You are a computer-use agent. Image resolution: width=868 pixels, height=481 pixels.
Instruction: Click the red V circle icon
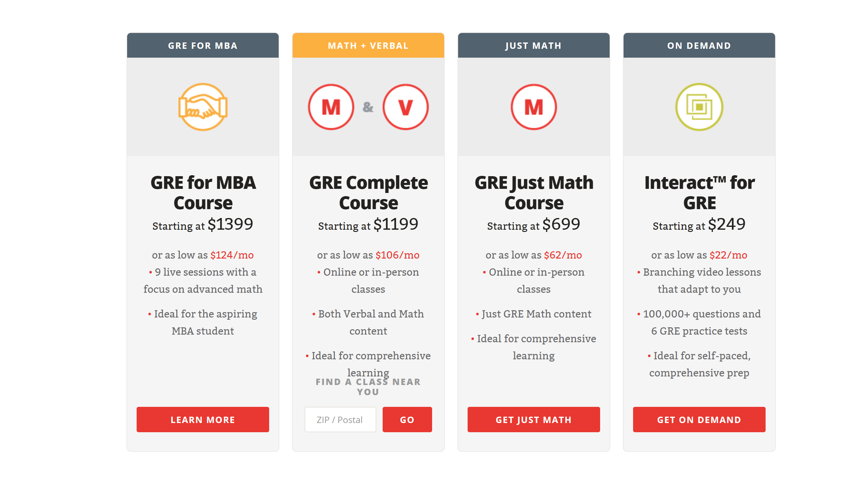coord(405,107)
